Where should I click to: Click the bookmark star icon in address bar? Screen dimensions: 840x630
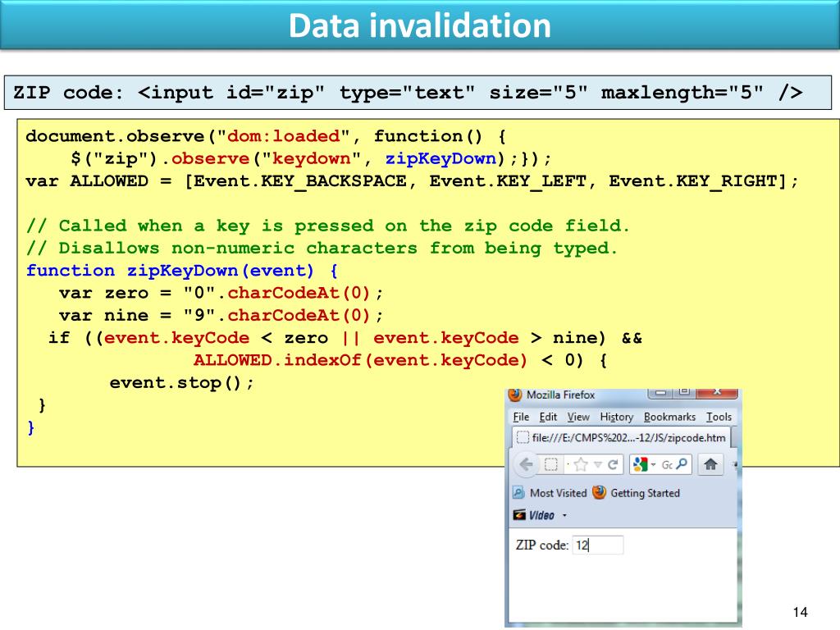(581, 464)
